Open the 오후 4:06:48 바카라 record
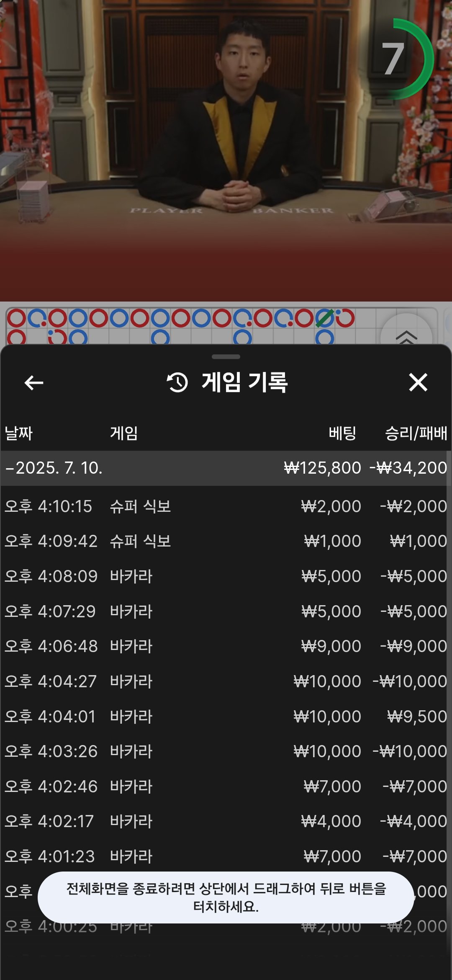 click(x=226, y=646)
